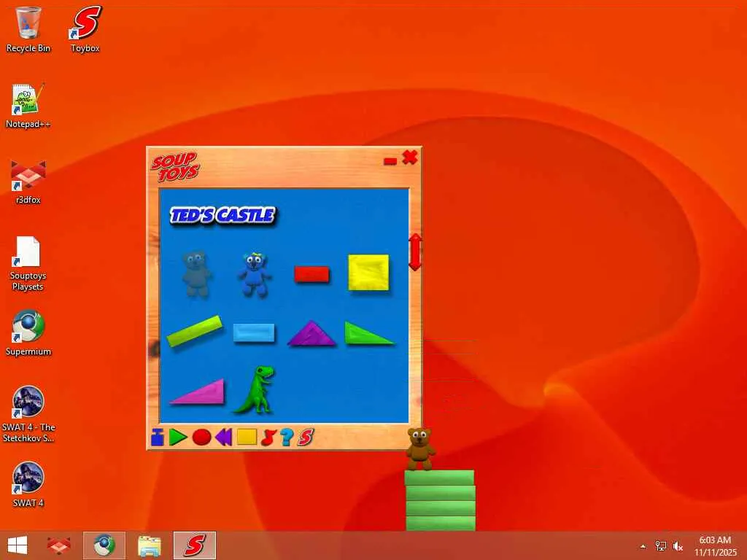Click the yellow stop square in toolbar

(247, 437)
